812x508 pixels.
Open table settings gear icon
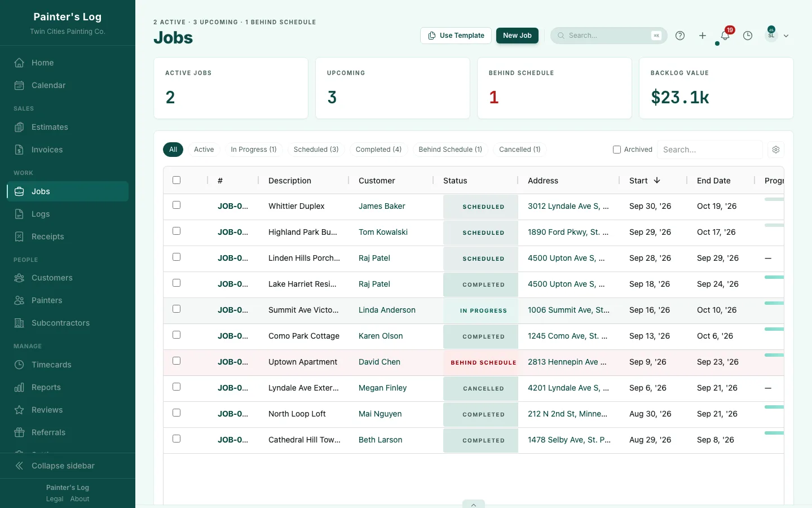[x=776, y=150]
